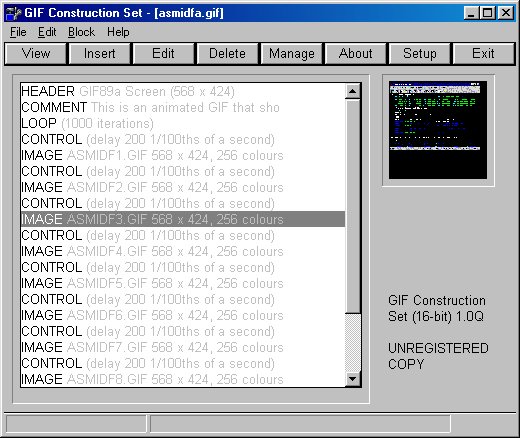
Task: Click the About toolbar button
Action: [x=356, y=53]
